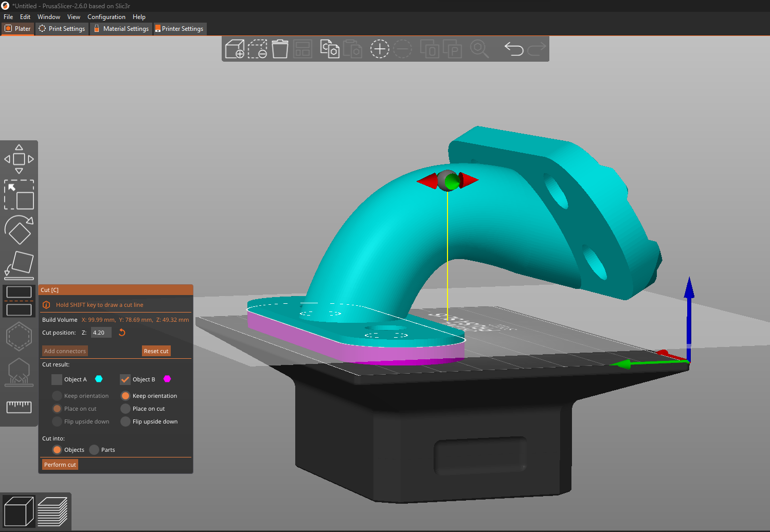Choose Cut into Objects radio
This screenshot has width=770, height=532.
(57, 450)
